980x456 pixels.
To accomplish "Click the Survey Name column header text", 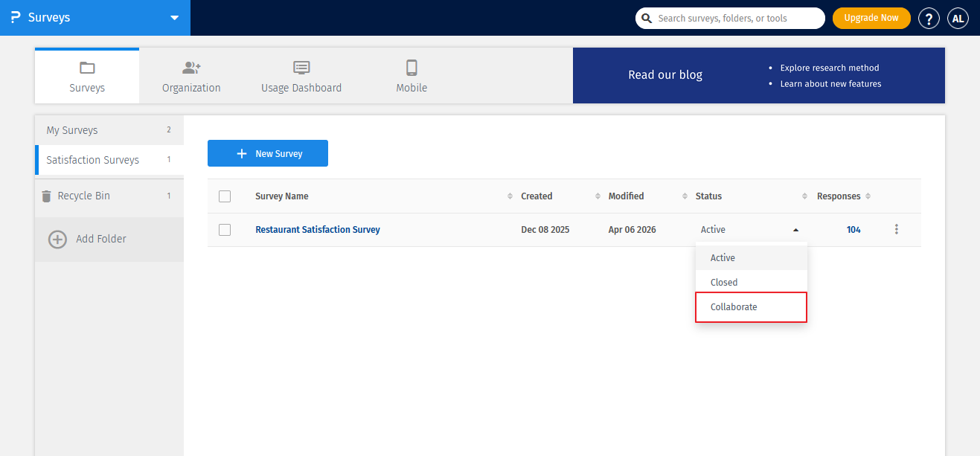I will click(282, 196).
